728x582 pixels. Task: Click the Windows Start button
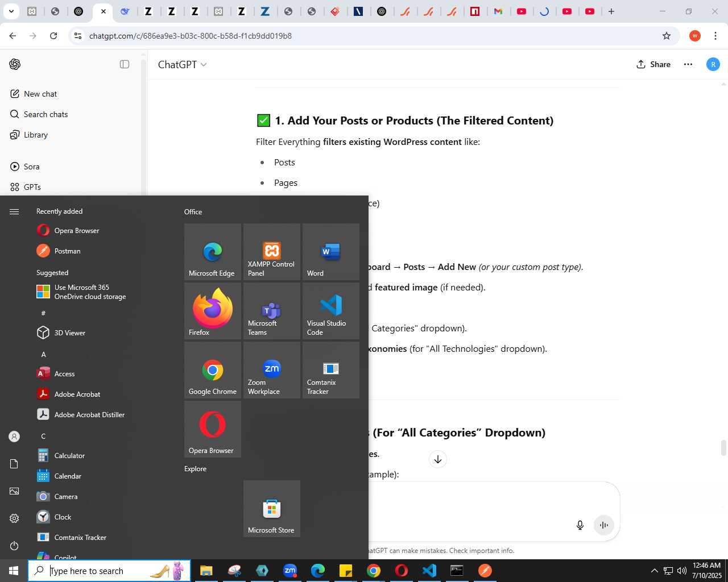tap(14, 571)
